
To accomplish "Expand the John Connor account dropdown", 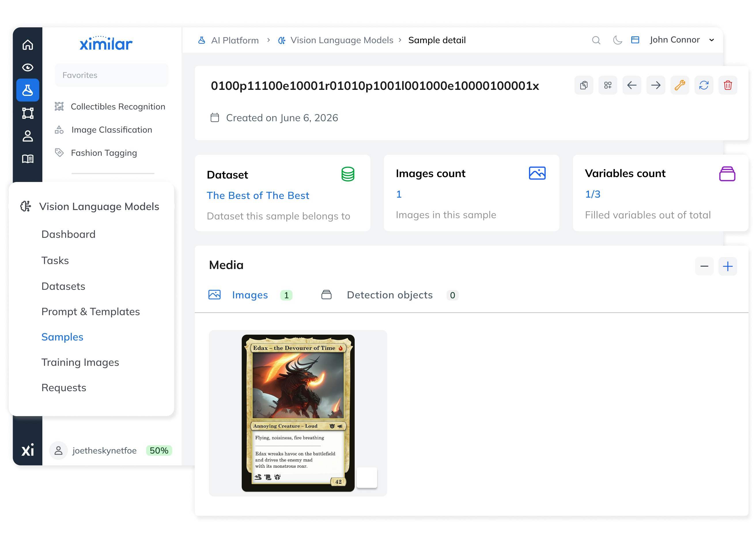I will [681, 40].
